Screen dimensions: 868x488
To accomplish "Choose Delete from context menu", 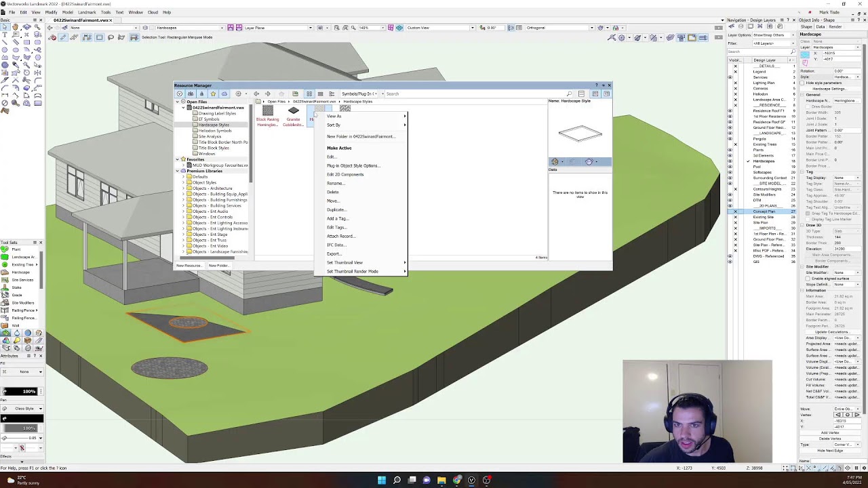I will click(332, 192).
